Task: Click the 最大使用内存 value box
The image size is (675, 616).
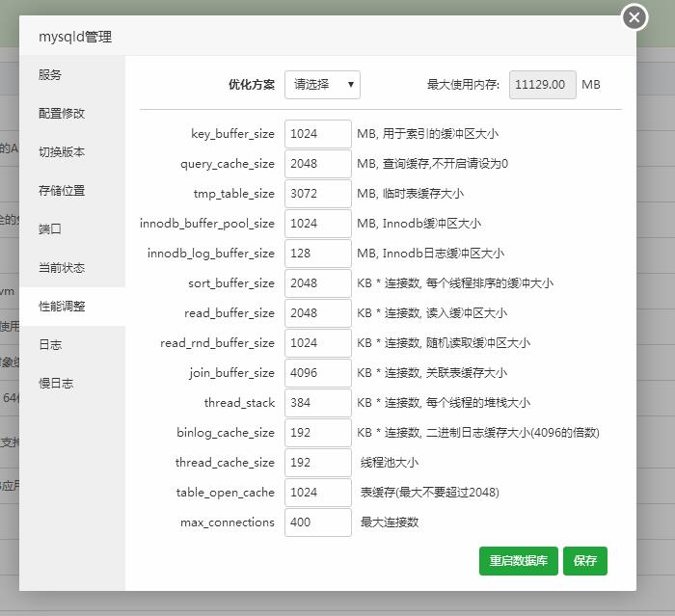Action: 543,85
